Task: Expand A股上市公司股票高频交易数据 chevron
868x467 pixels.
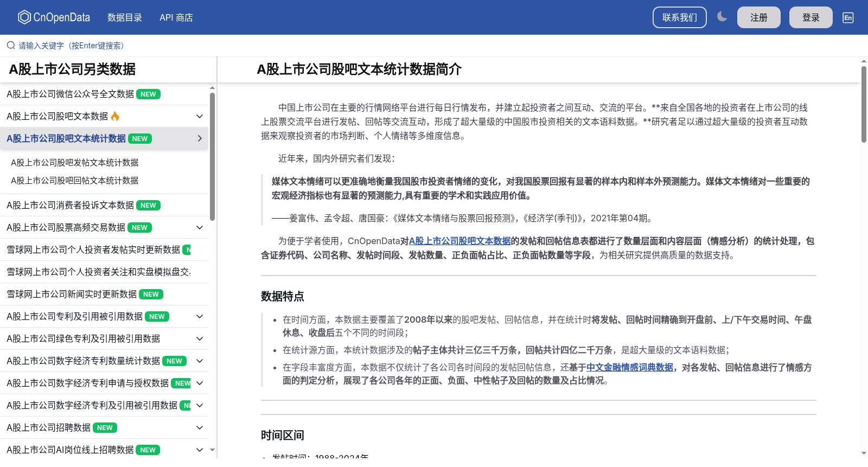Action: (200, 227)
